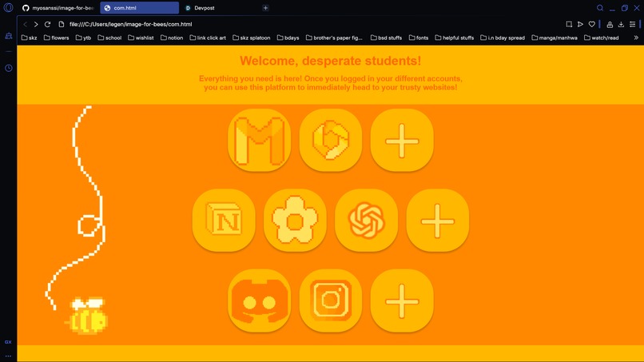Open the Notion icon

224,221
